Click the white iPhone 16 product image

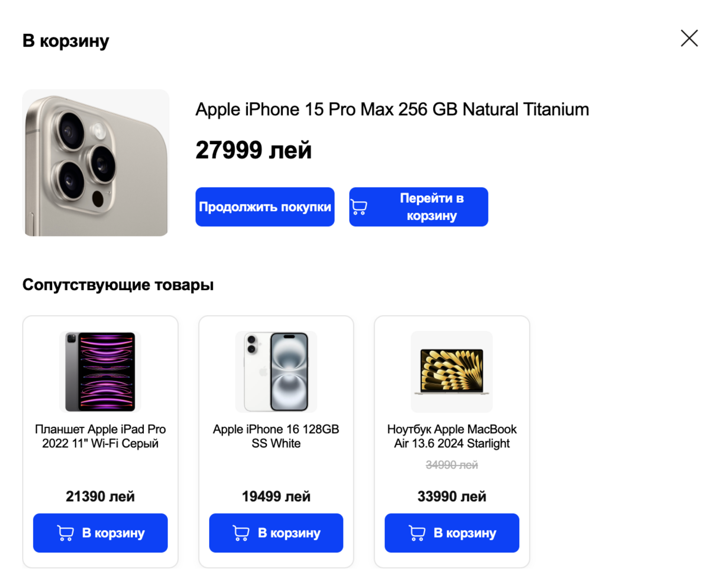click(x=276, y=372)
